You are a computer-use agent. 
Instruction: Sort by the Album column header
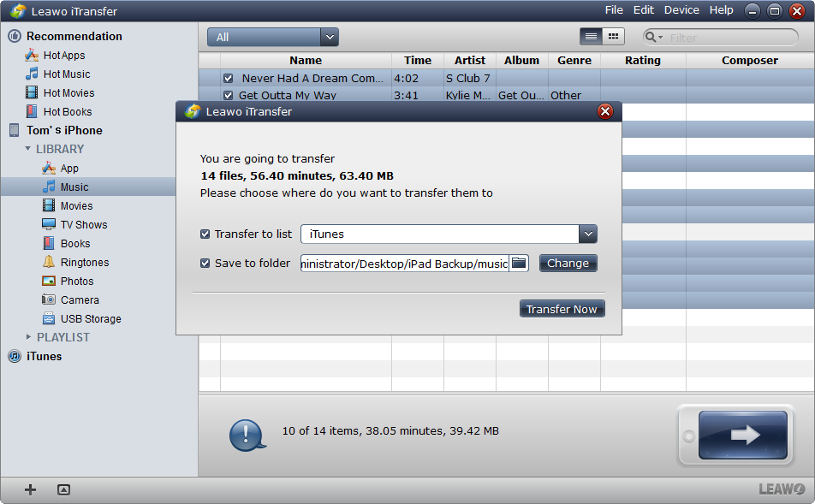[x=522, y=60]
